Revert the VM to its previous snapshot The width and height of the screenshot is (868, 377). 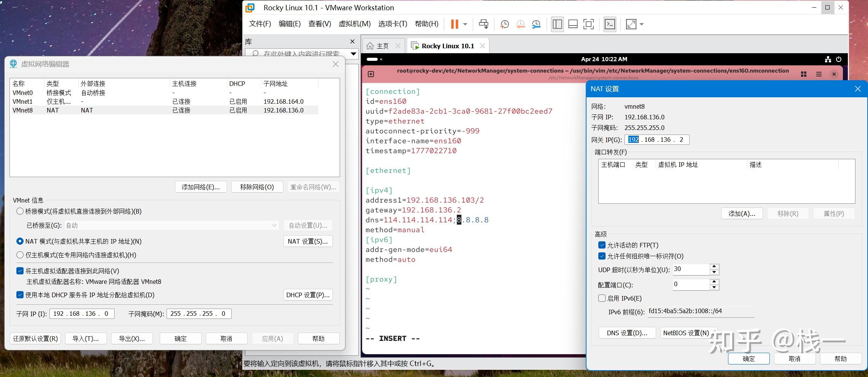520,24
